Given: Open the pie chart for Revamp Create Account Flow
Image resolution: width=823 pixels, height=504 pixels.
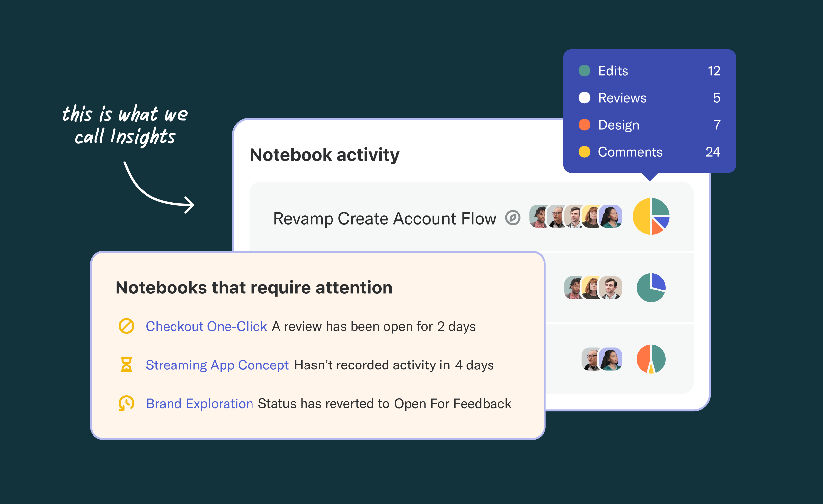Looking at the screenshot, I should point(651,216).
